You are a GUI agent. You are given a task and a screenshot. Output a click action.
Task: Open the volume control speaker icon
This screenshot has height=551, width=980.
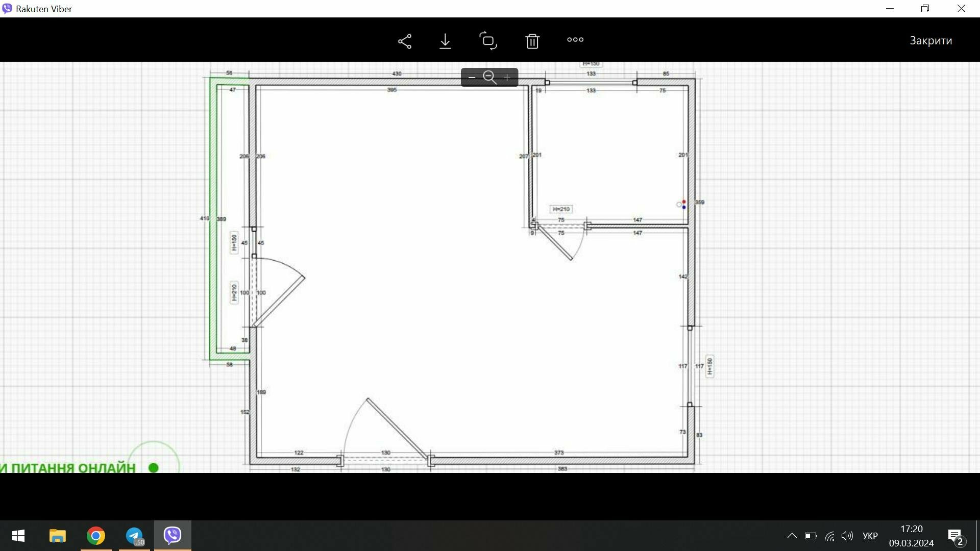click(x=847, y=536)
